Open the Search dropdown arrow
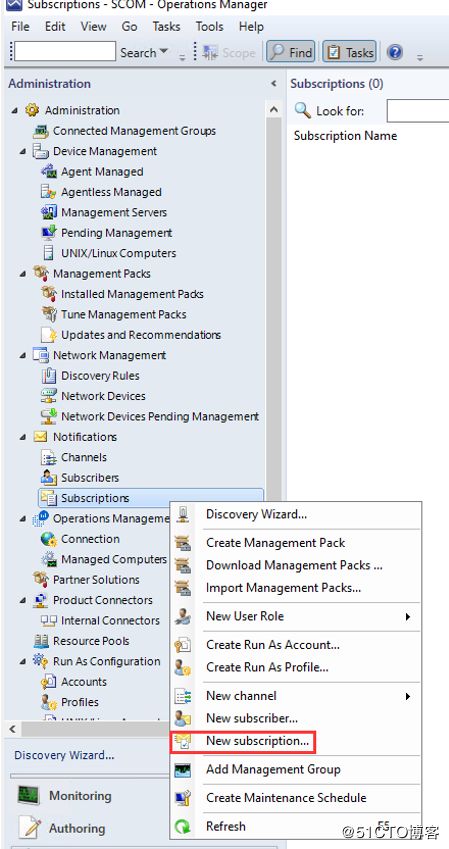This screenshot has height=849, width=449. click(x=164, y=53)
